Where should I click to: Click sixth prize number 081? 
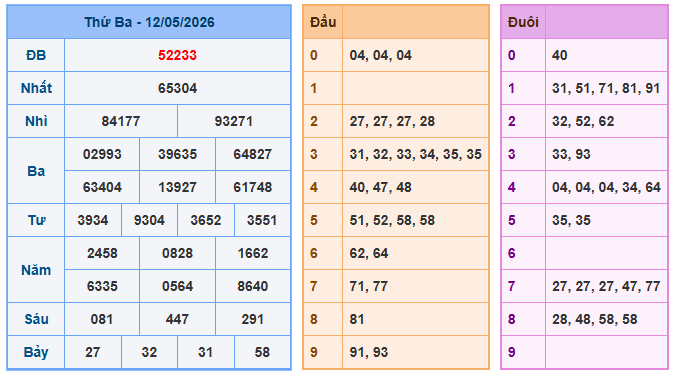(102, 320)
